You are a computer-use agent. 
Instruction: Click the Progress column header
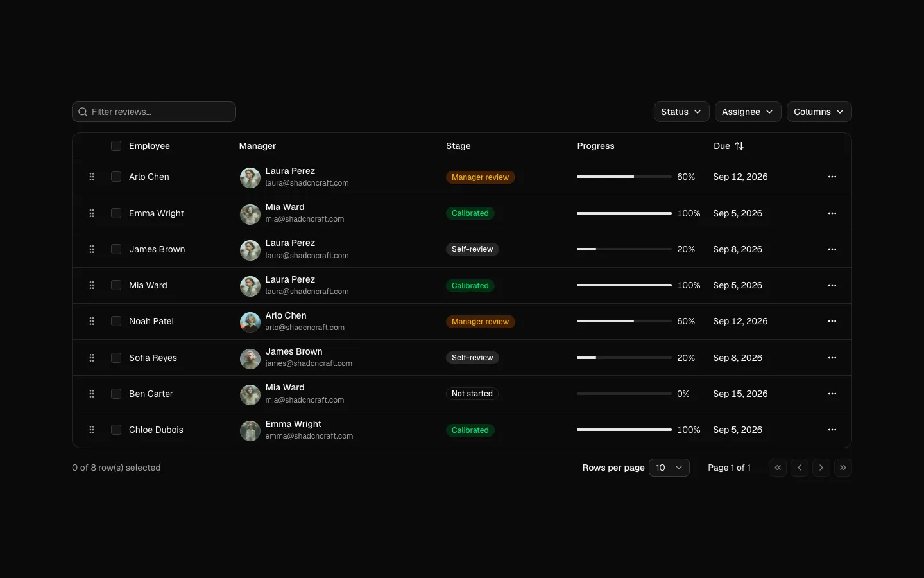(x=595, y=146)
